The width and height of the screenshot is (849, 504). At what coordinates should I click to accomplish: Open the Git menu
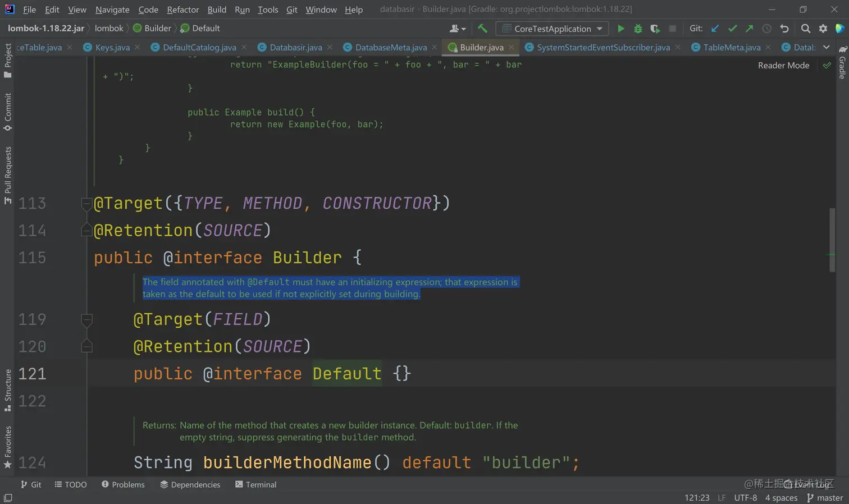(291, 10)
